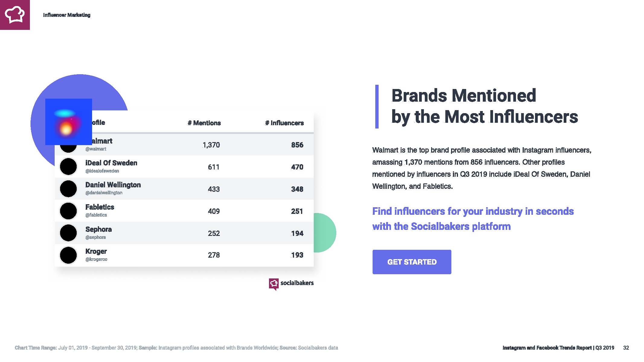This screenshot has height=362, width=644.
Task: Click the # Influencers column header
Action: [284, 123]
